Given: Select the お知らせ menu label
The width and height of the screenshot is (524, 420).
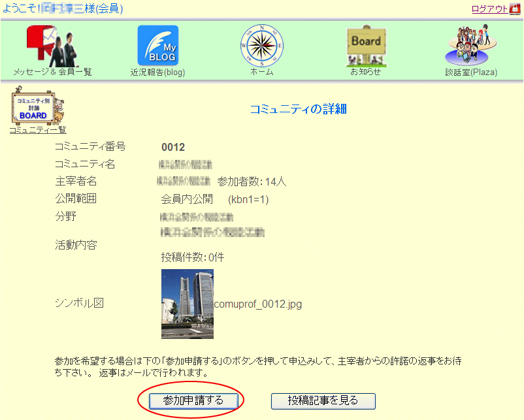Looking at the screenshot, I should (365, 72).
